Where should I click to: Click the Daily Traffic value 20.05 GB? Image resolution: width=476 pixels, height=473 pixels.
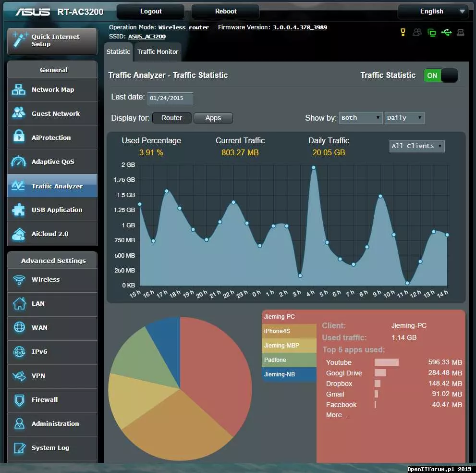pos(329,152)
